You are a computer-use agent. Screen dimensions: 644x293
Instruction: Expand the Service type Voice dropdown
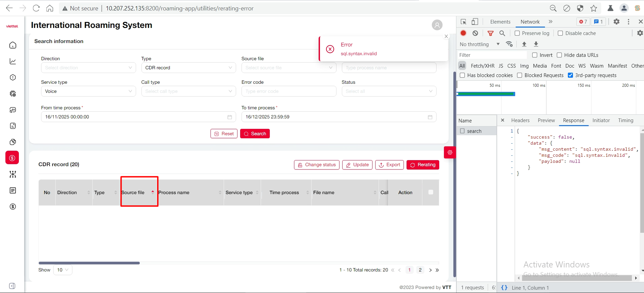click(88, 91)
